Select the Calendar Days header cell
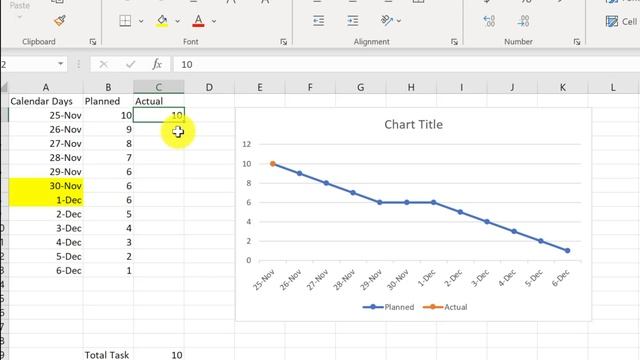Screen dimensions: 640x360 tap(46, 101)
